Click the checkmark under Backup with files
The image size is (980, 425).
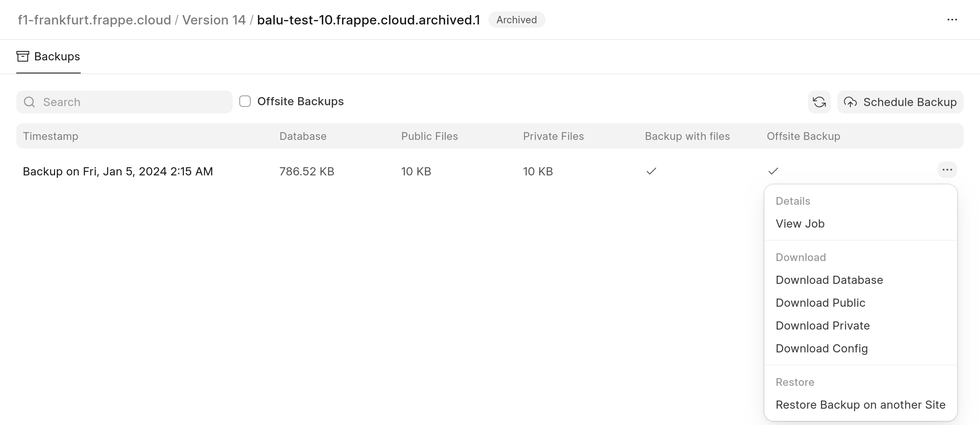[651, 171]
